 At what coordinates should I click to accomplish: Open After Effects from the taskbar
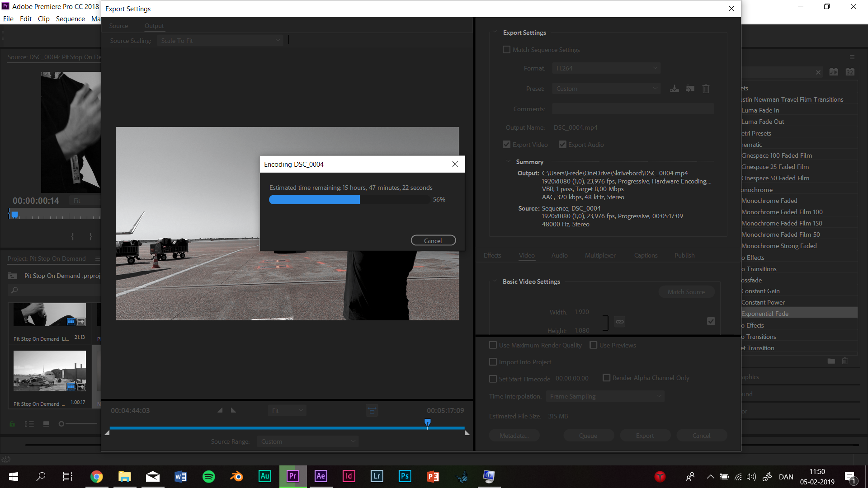321,476
